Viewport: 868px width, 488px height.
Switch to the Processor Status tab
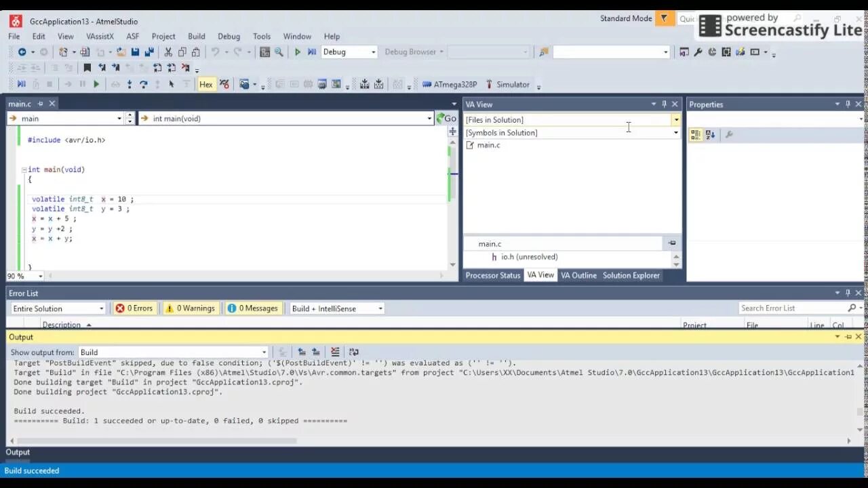[x=493, y=275]
